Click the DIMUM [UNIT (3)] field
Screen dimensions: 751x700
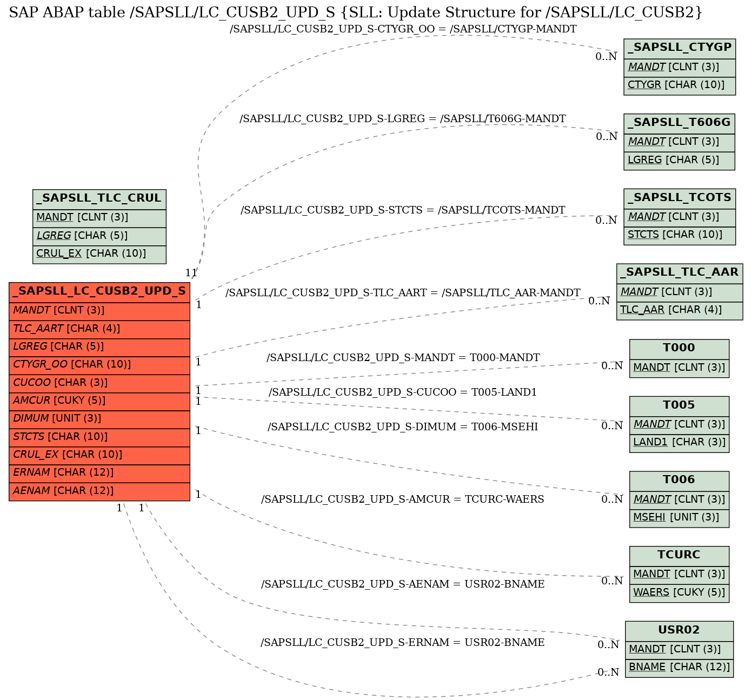coord(99,419)
